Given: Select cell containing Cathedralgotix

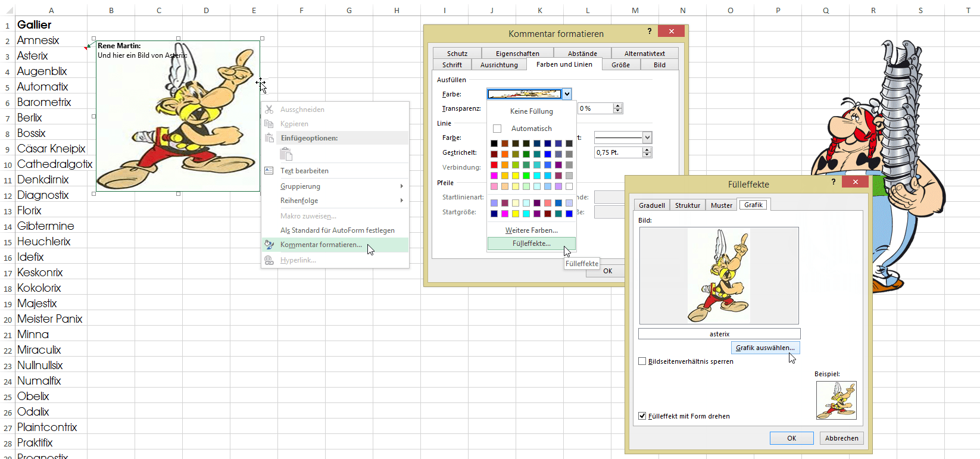Looking at the screenshot, I should click(51, 164).
